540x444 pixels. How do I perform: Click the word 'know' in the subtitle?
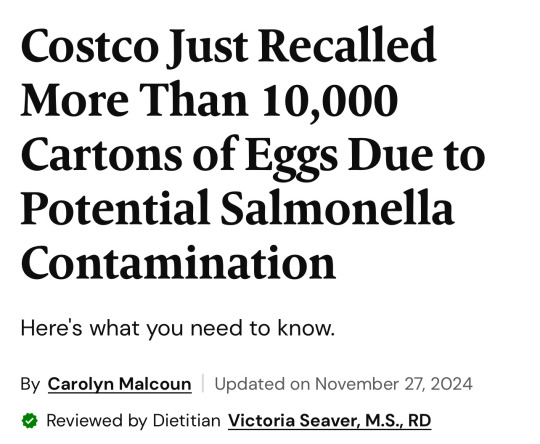tap(306, 328)
